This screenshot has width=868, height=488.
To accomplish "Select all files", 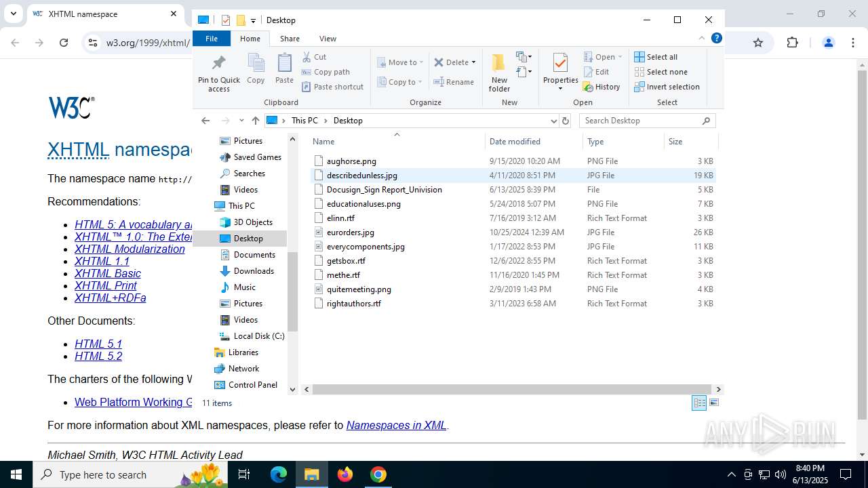I will point(656,57).
